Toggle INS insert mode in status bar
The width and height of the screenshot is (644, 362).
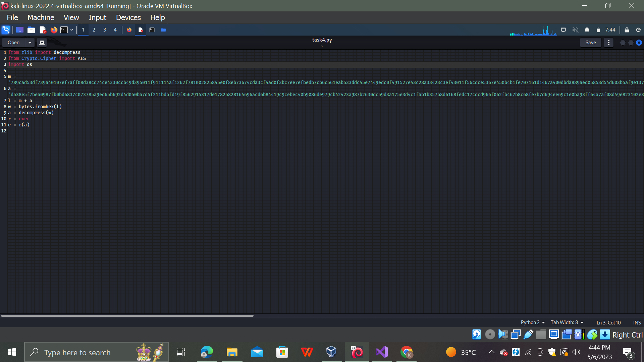[x=637, y=322]
